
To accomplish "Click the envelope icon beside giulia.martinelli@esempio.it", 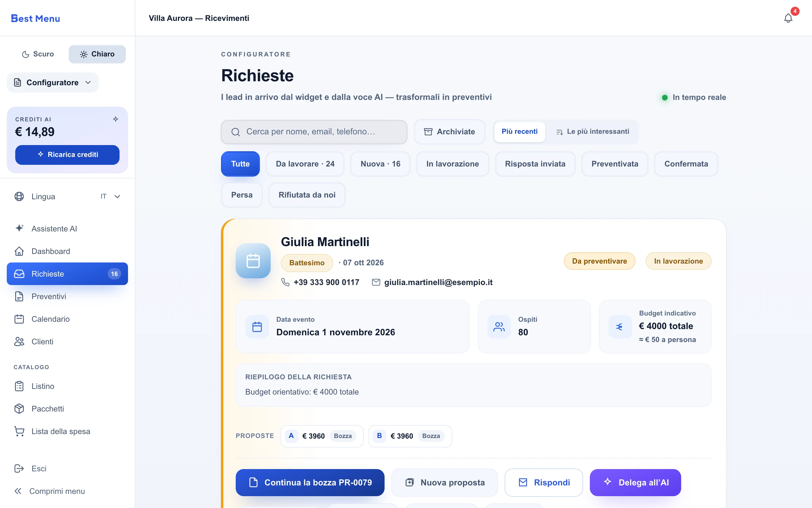I will pos(376,282).
